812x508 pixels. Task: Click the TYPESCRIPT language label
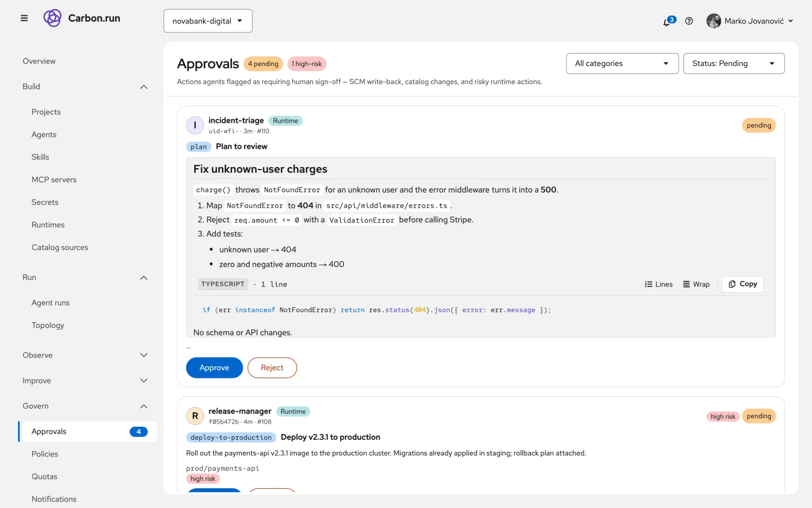[223, 284]
